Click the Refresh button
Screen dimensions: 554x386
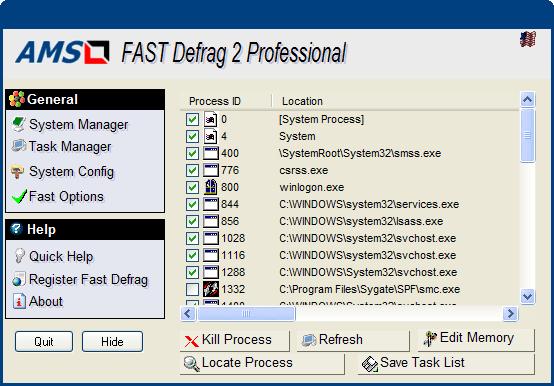[353, 340]
